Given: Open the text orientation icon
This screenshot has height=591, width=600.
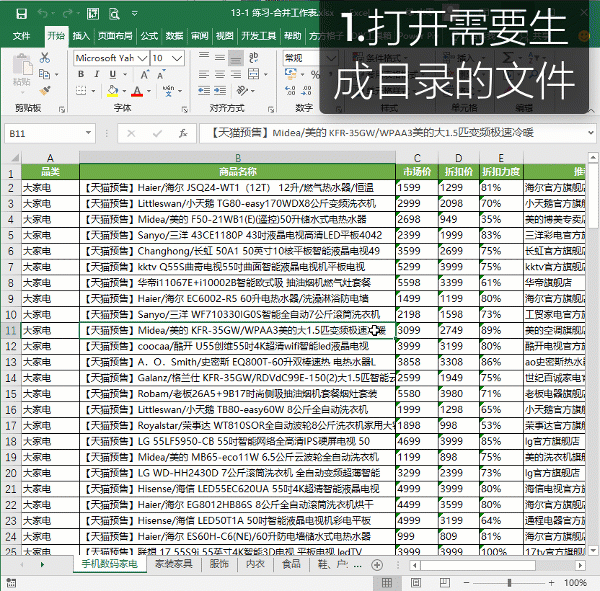Looking at the screenshot, I should pos(243,91).
